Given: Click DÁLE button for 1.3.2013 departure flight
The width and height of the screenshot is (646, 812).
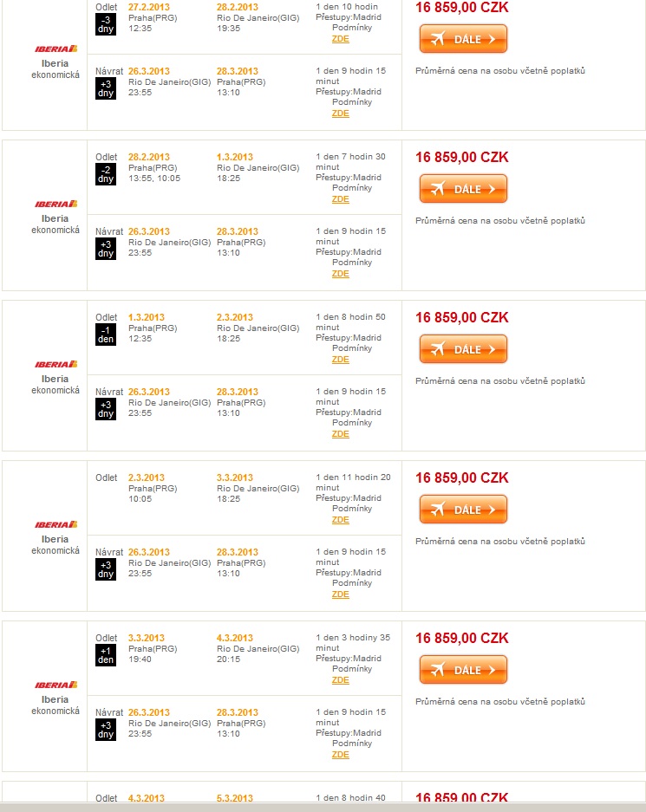Looking at the screenshot, I should 463,349.
